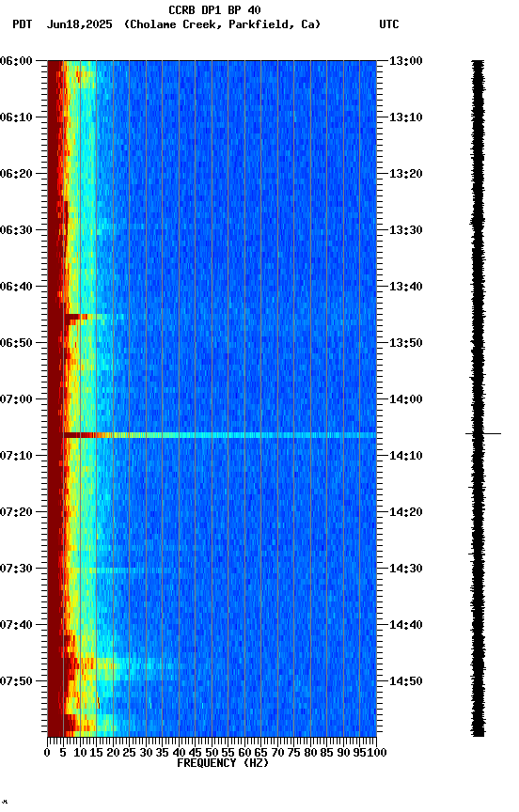Click the '14:40' UTC time label
Image resolution: width=519 pixels, height=812 pixels.
(406, 625)
